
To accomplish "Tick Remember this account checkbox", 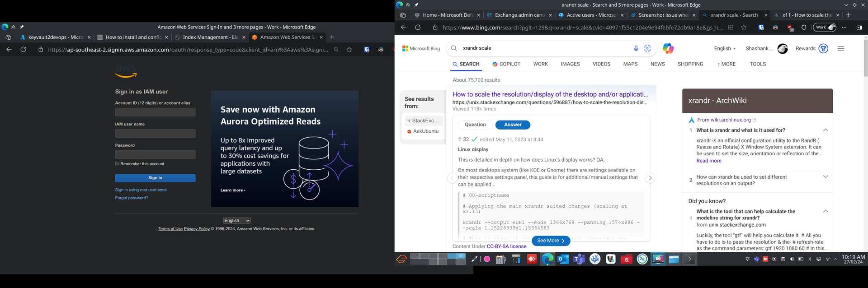I will point(117,163).
